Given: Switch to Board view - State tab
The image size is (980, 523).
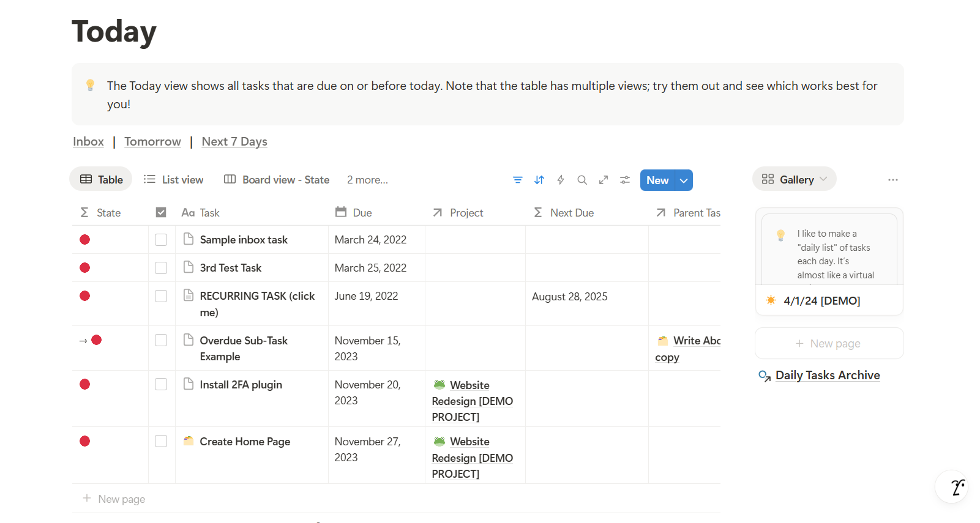Looking at the screenshot, I should click(x=277, y=180).
